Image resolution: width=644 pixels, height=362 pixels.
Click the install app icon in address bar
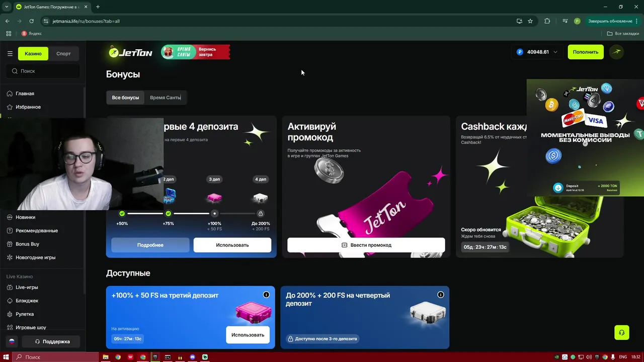(519, 21)
